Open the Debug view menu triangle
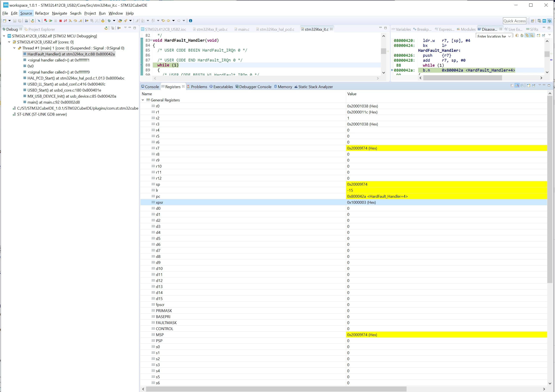 click(x=125, y=27)
